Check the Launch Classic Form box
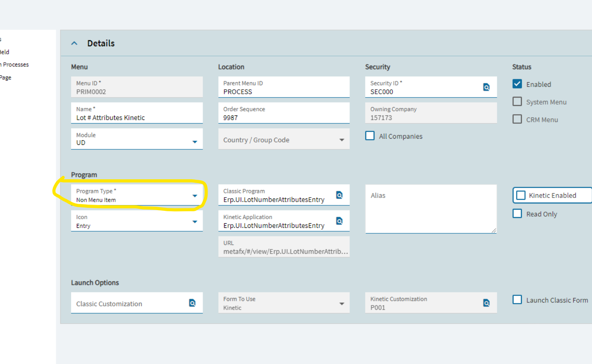 [517, 300]
